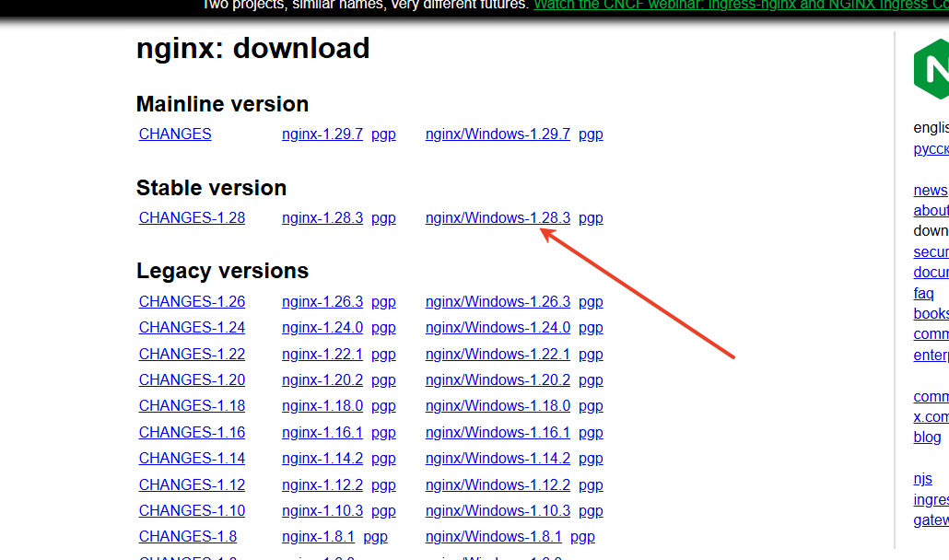Download nginx/Windows-1.24.0
949x560 pixels.
pyautogui.click(x=498, y=327)
